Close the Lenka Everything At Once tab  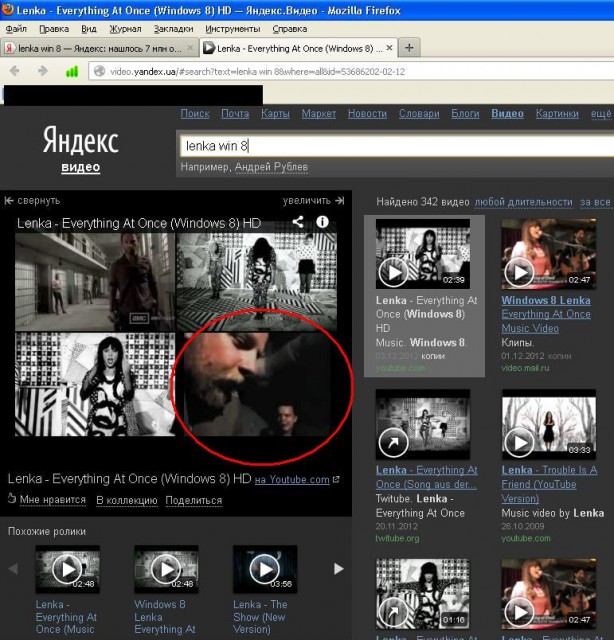(x=389, y=48)
